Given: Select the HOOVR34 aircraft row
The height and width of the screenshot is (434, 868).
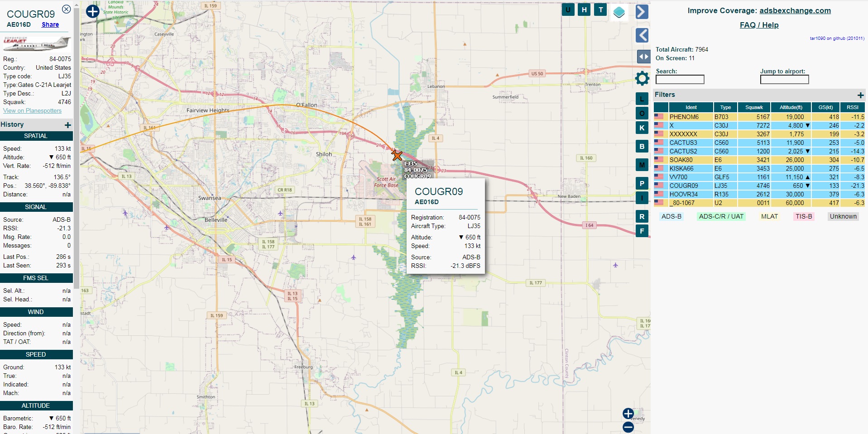Looking at the screenshot, I should point(759,194).
